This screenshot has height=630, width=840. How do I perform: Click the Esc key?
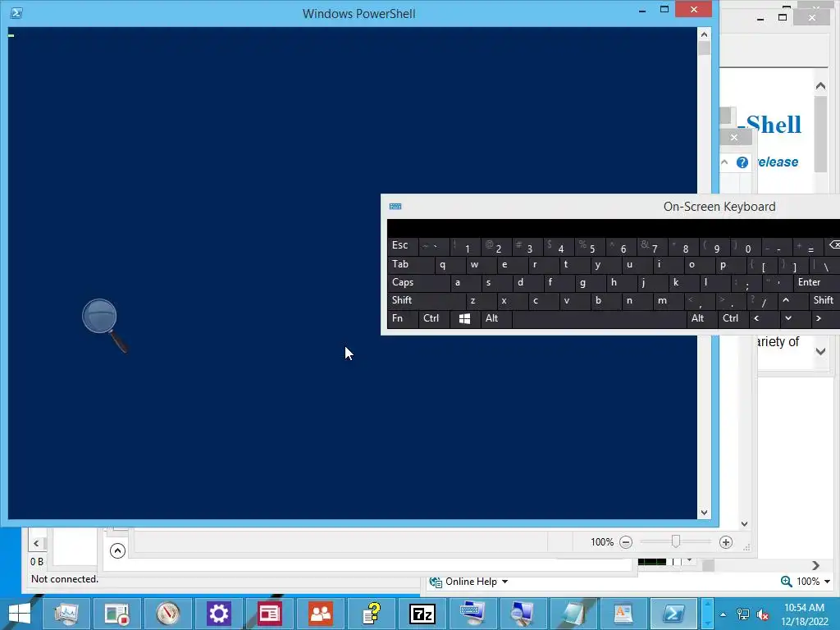coord(402,246)
